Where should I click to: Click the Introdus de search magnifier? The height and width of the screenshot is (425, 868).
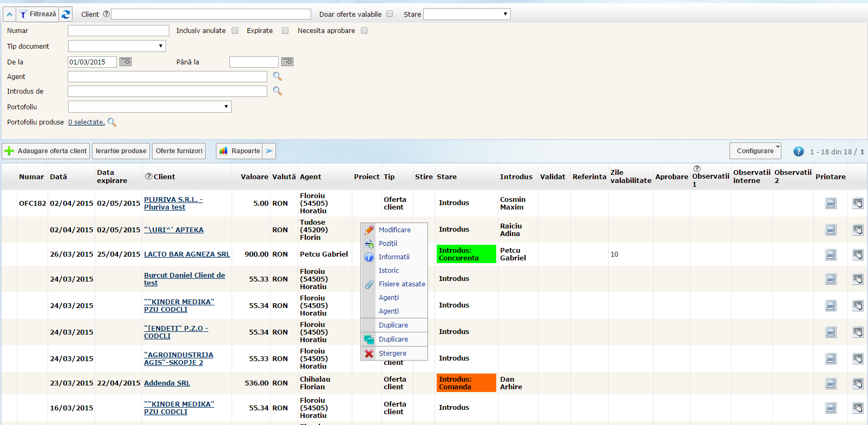pyautogui.click(x=277, y=91)
